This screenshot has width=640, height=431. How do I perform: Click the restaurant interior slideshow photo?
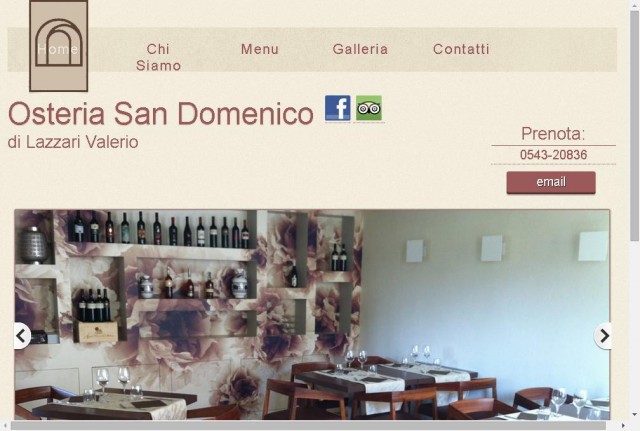(312, 315)
